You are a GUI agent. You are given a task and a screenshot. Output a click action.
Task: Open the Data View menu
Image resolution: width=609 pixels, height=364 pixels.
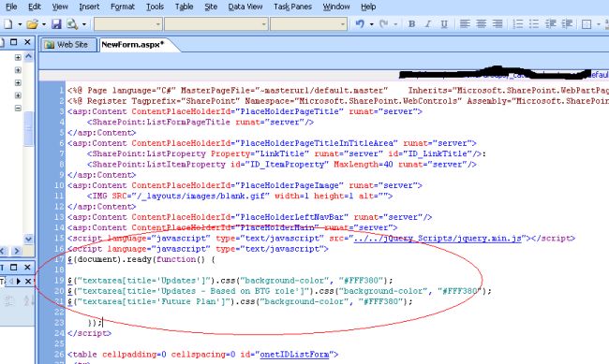pos(245,7)
